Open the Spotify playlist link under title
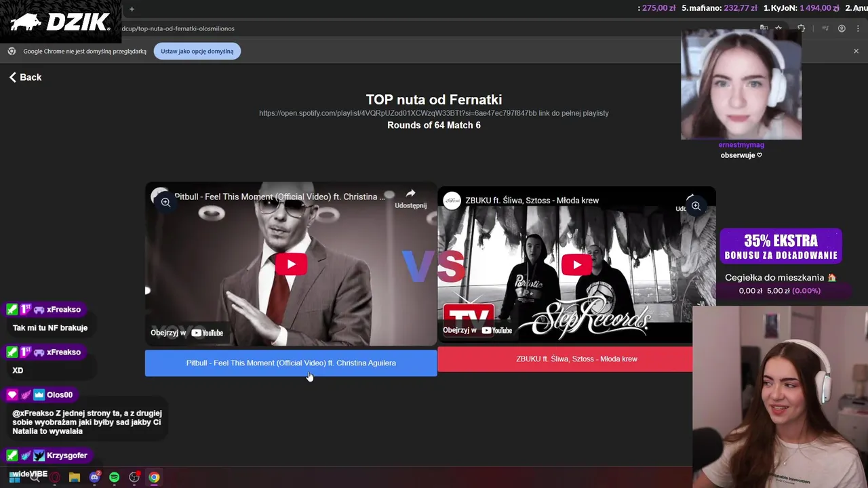Viewport: 868px width, 488px height. [433, 113]
